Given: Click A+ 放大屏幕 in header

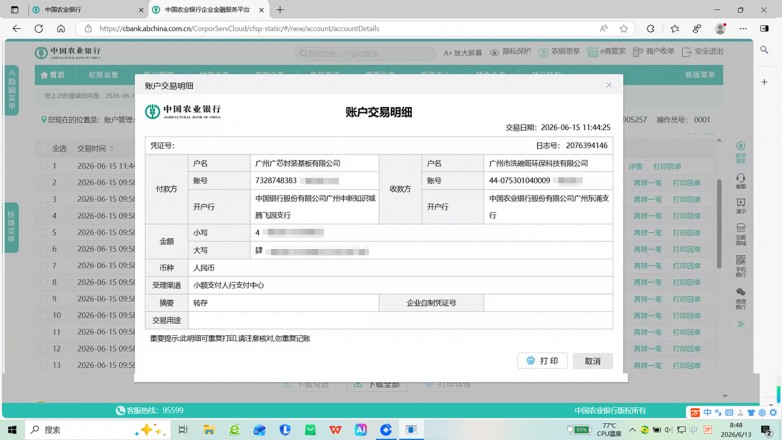Looking at the screenshot, I should (x=463, y=52).
